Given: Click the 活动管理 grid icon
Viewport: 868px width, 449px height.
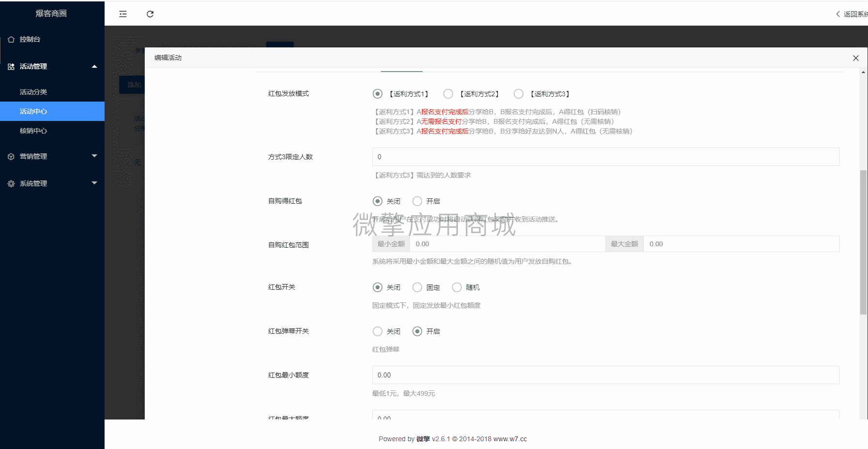Looking at the screenshot, I should tap(11, 67).
